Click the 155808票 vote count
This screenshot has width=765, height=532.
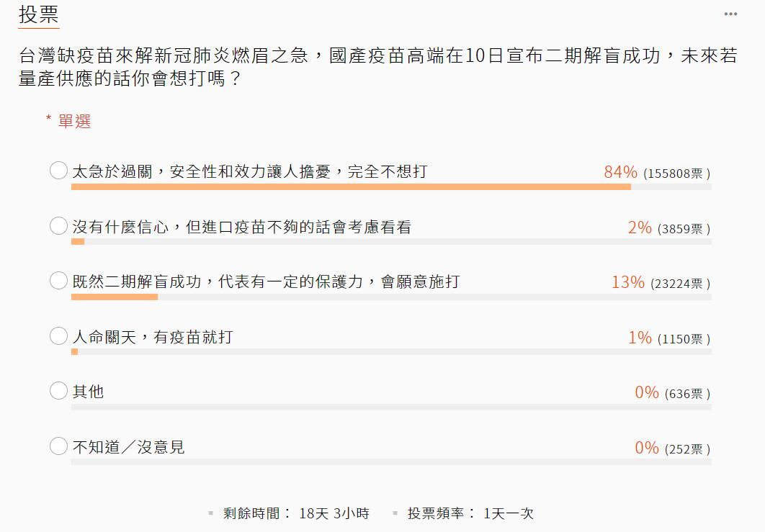pyautogui.click(x=676, y=173)
